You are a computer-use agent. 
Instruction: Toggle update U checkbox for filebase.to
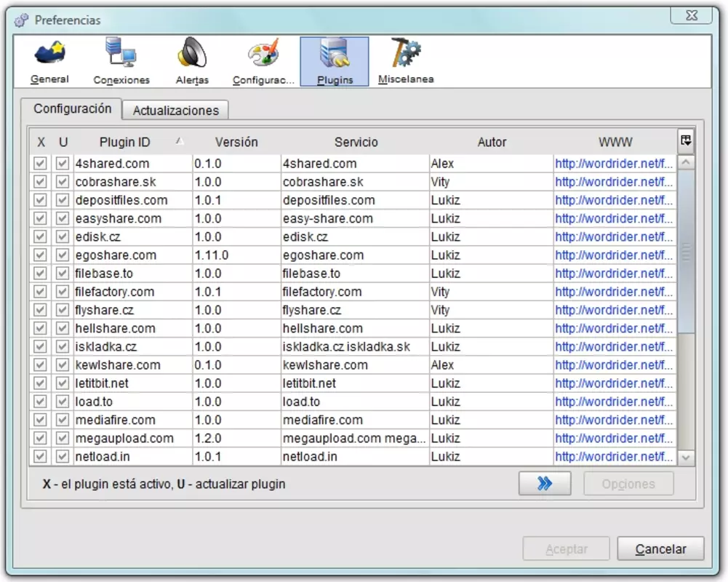point(63,273)
